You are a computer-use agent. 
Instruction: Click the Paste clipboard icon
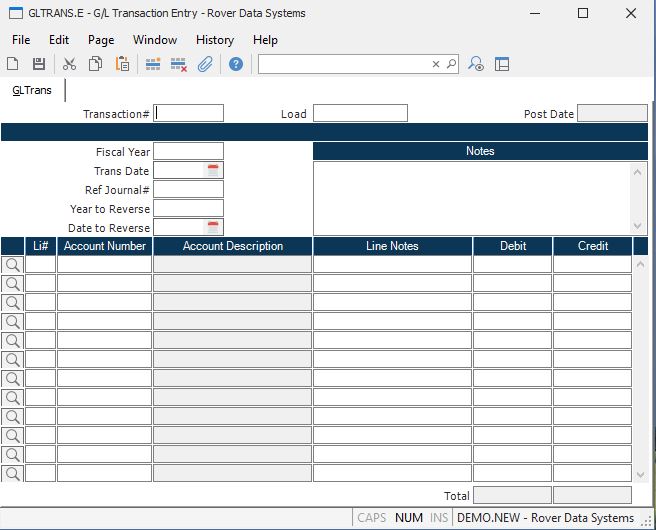[x=122, y=64]
